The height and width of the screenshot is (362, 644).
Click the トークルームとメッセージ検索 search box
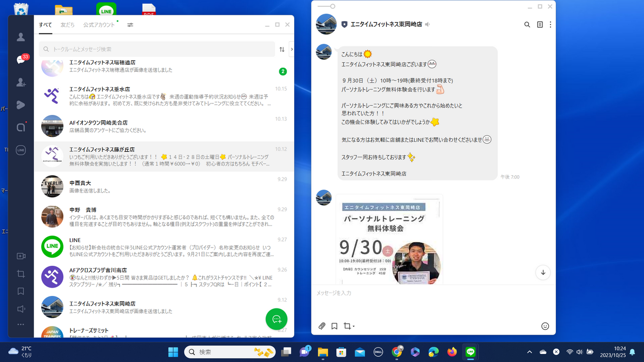(x=157, y=49)
